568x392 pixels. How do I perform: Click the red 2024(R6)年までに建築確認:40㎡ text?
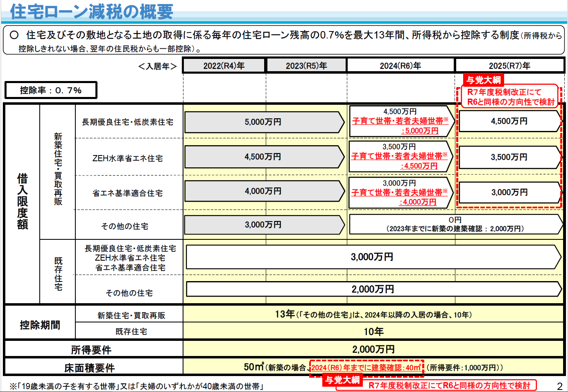coord(367,367)
